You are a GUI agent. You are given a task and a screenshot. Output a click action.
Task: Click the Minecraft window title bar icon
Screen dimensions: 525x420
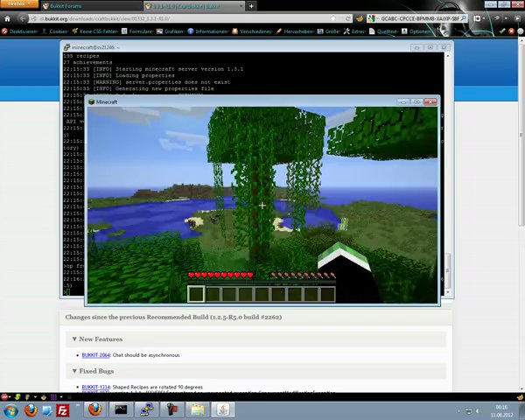click(92, 102)
